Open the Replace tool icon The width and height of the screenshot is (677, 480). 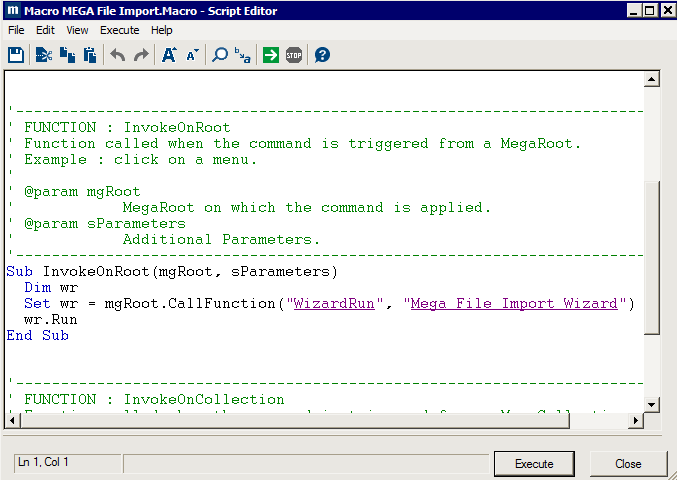click(243, 55)
